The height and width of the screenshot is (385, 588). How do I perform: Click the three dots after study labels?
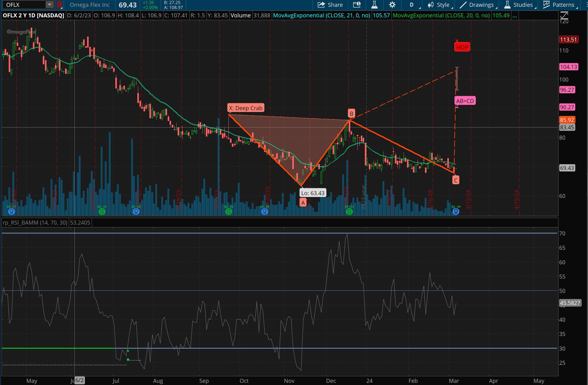click(515, 16)
